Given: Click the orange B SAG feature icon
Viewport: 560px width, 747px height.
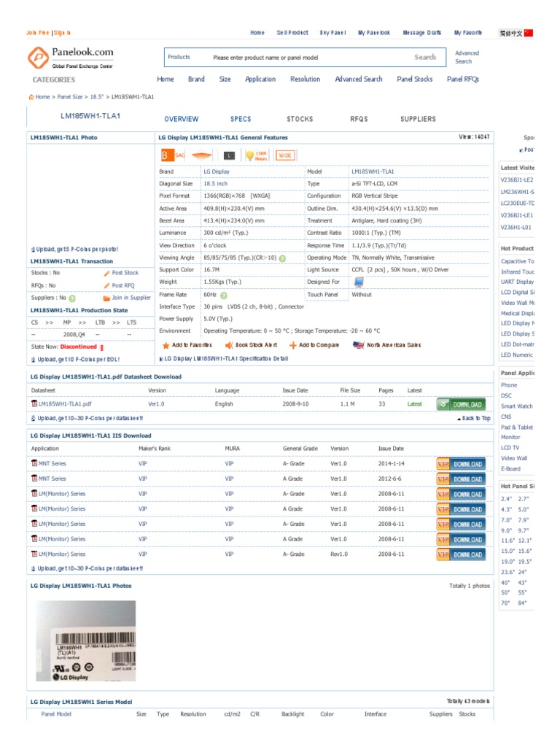Looking at the screenshot, I should (x=172, y=155).
